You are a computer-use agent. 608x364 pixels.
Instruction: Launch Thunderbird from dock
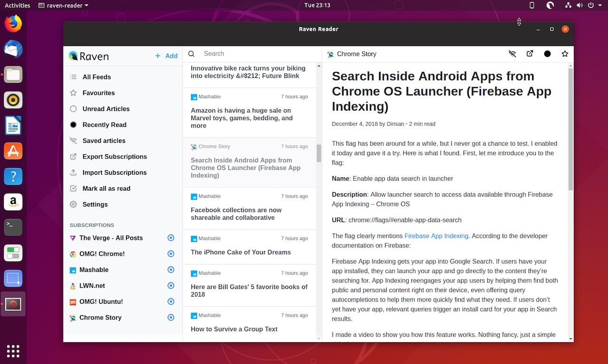tap(13, 49)
